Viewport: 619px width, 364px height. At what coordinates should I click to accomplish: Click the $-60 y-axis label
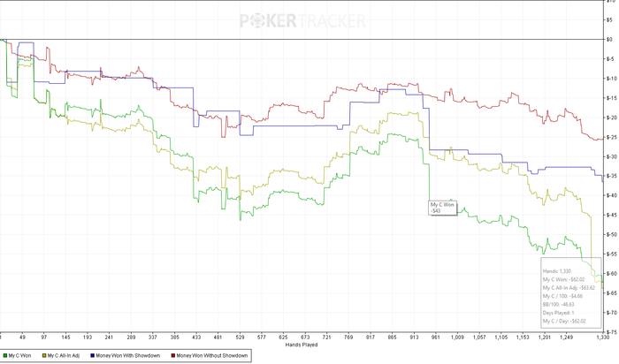tap(610, 273)
